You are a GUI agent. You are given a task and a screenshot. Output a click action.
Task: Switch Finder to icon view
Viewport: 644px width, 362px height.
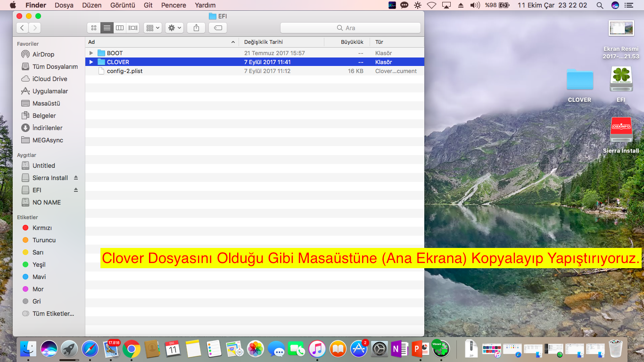coord(93,28)
